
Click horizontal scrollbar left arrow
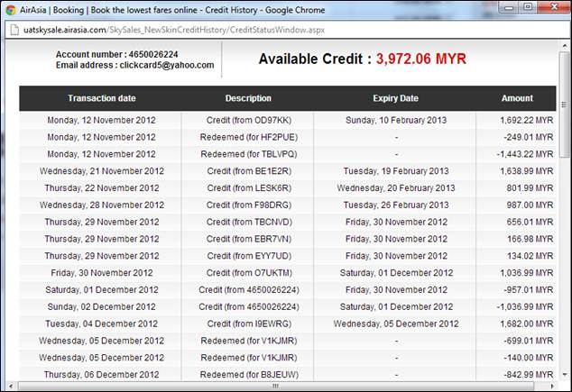pyautogui.click(x=11, y=386)
